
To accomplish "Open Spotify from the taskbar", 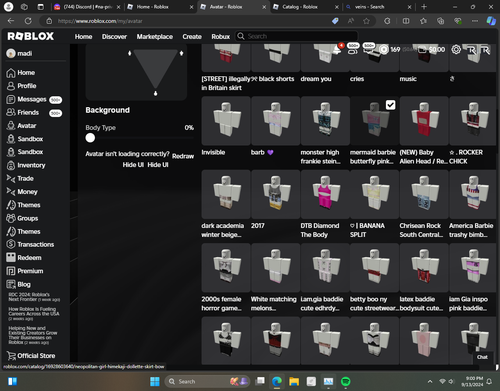I will tap(346, 381).
